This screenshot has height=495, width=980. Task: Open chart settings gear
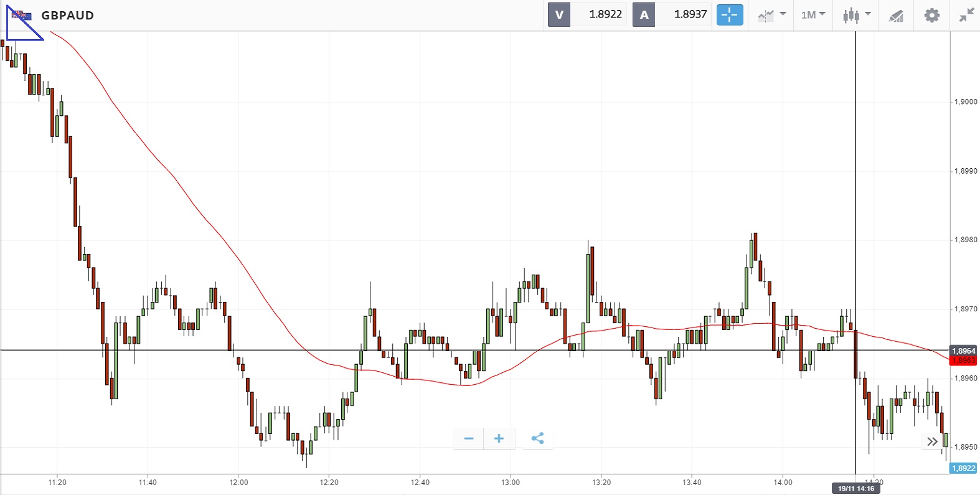[x=931, y=15]
